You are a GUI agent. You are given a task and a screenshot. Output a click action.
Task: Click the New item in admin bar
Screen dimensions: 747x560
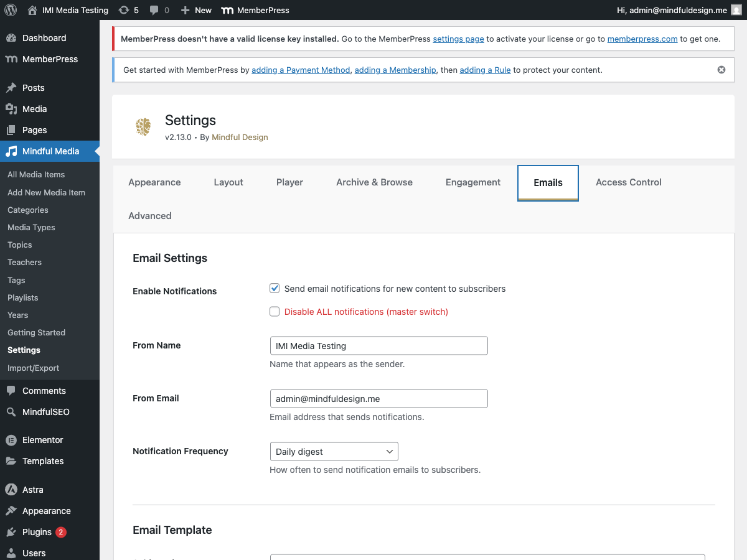195,10
